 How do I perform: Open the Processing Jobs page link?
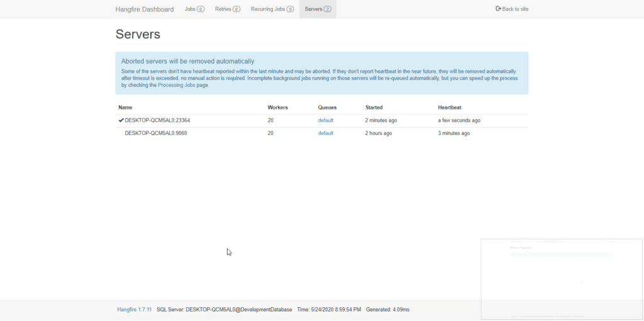point(177,85)
